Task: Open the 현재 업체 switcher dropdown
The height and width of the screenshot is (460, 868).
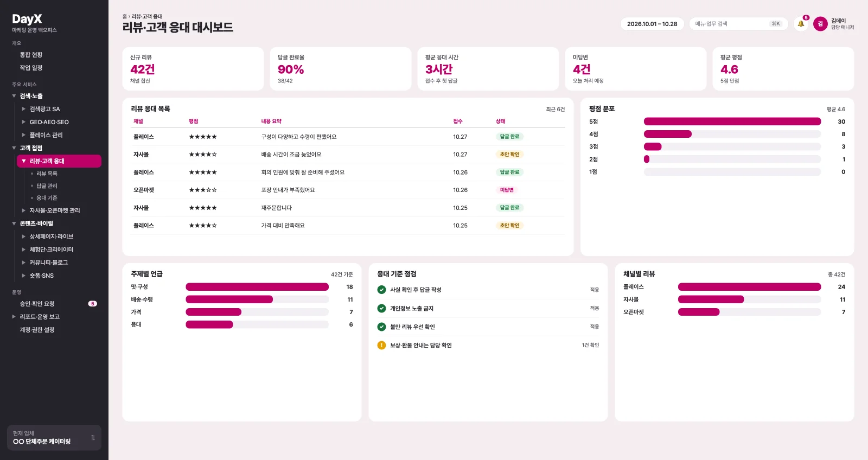Action: pyautogui.click(x=54, y=438)
